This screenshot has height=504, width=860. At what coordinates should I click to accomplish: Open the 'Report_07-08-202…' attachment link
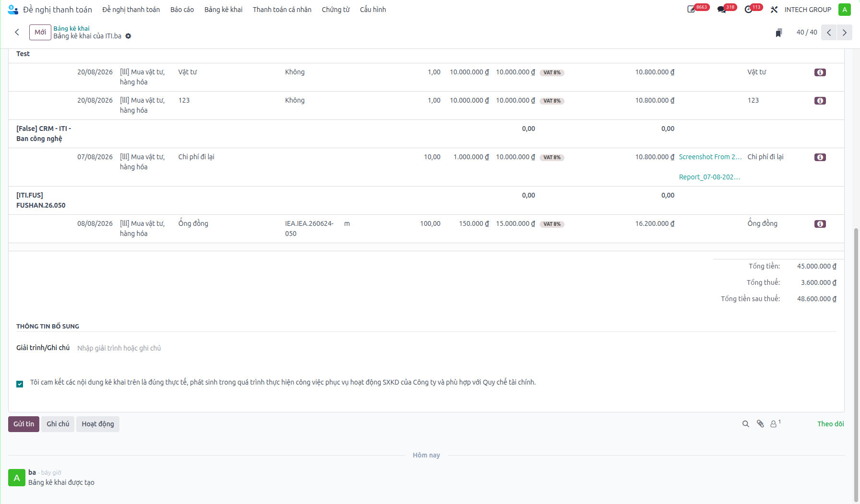tap(709, 177)
